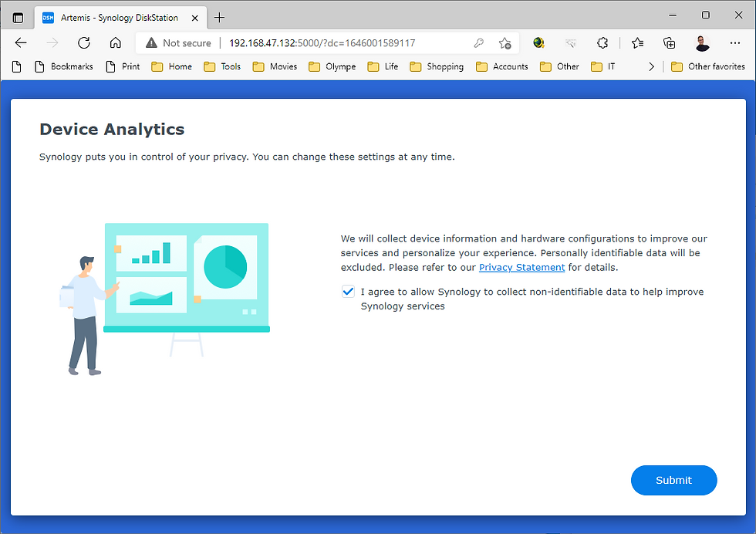Open the browser Settings and more menu
756x534 pixels.
pyautogui.click(x=734, y=43)
